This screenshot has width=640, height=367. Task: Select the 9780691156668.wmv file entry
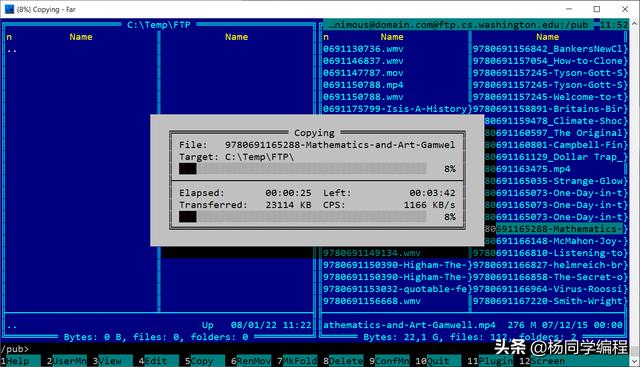click(371, 301)
